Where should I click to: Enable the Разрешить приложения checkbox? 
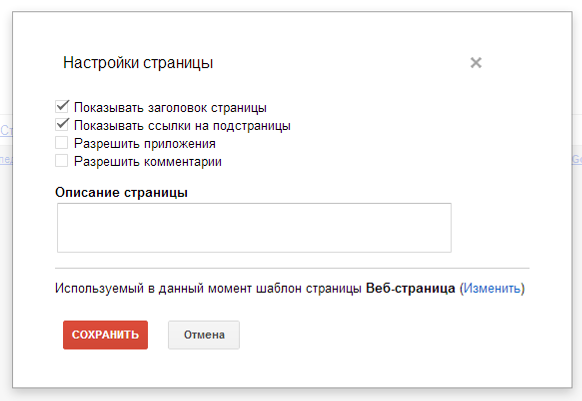(x=62, y=143)
